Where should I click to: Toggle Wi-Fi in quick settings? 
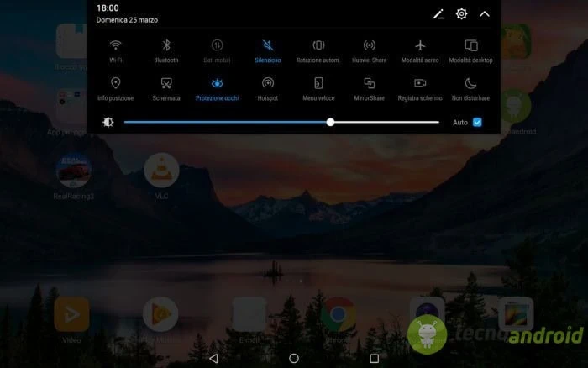tap(116, 51)
